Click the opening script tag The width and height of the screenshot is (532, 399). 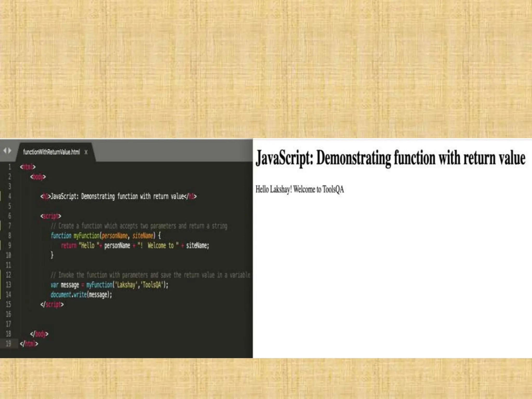coord(51,216)
